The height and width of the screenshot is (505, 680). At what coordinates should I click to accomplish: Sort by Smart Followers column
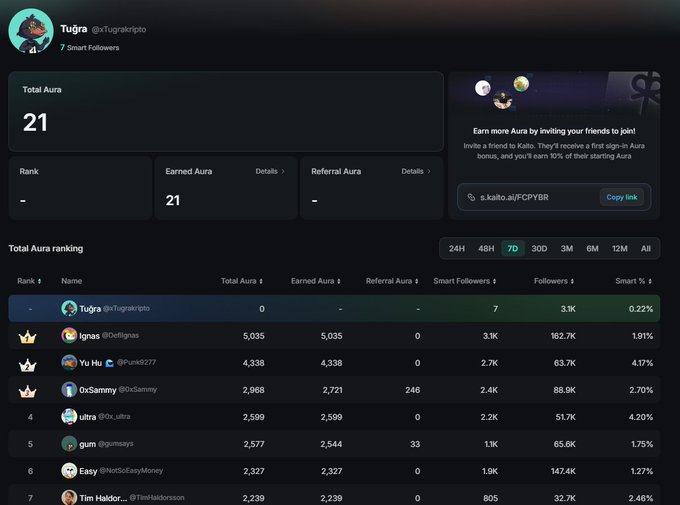(x=464, y=281)
